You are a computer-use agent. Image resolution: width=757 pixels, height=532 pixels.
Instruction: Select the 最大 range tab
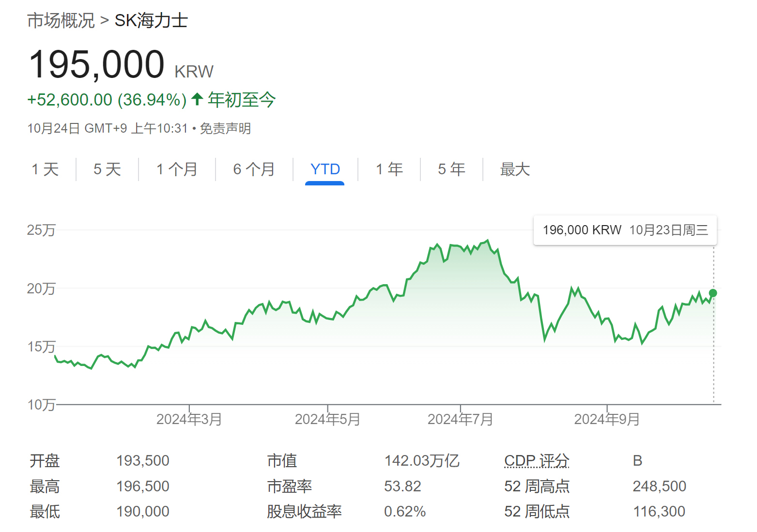515,169
